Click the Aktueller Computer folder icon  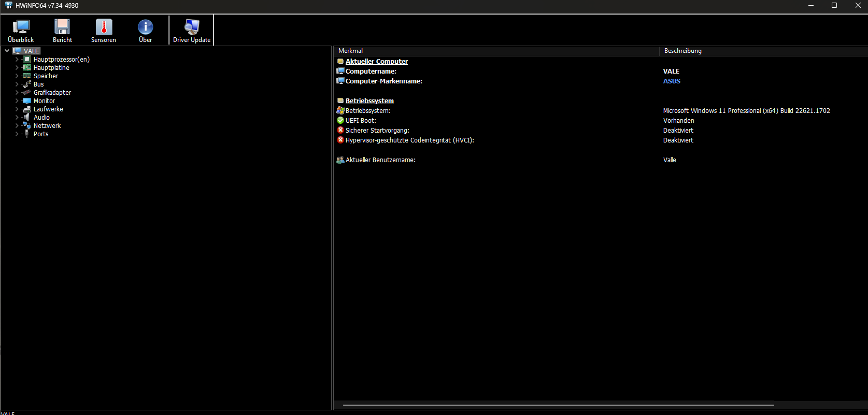pos(340,61)
